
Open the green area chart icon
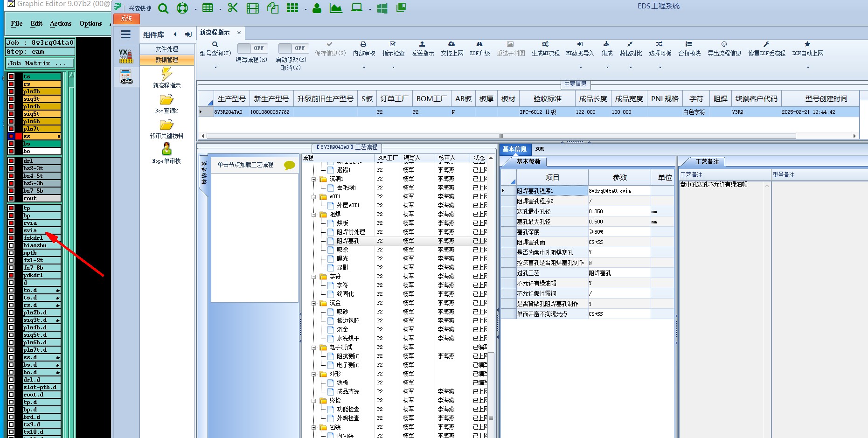click(x=336, y=8)
